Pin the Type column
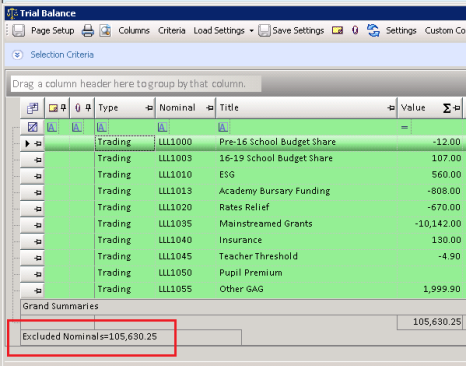Image resolution: width=466 pixels, height=366 pixels. point(149,108)
